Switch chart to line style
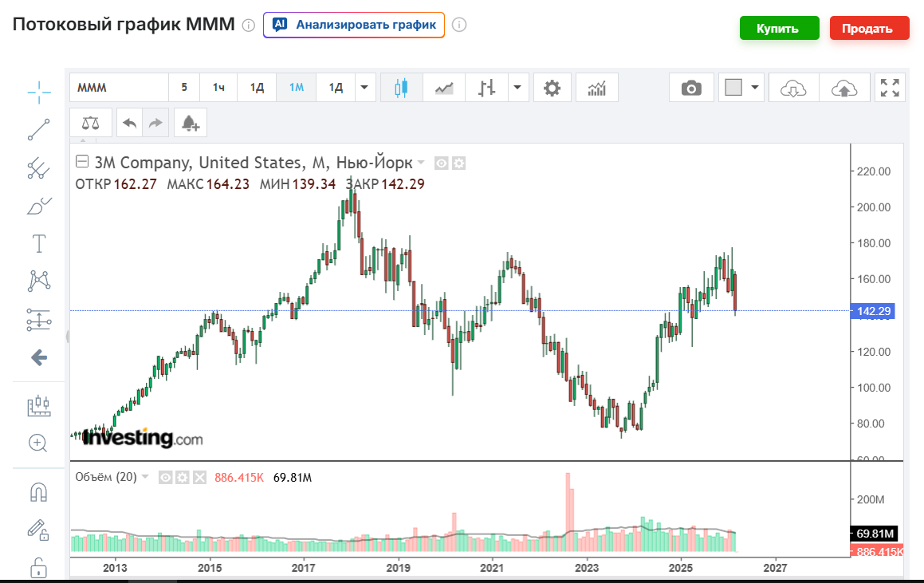This screenshot has height=583, width=924. tap(443, 87)
